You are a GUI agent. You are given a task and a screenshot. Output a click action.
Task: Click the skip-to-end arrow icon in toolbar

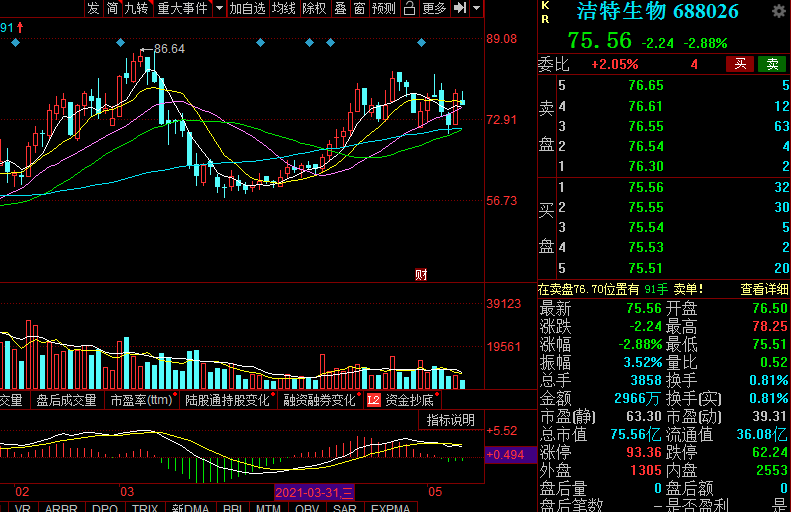(x=459, y=9)
